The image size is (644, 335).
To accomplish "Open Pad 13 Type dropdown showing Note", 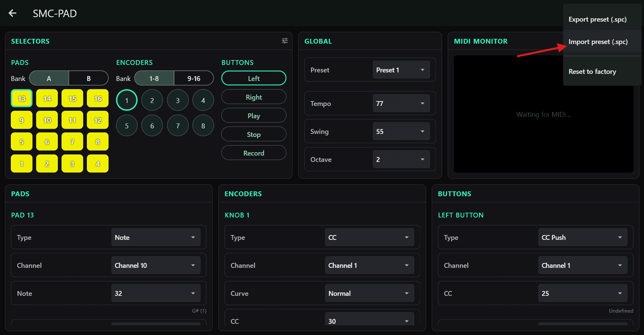I will click(156, 237).
